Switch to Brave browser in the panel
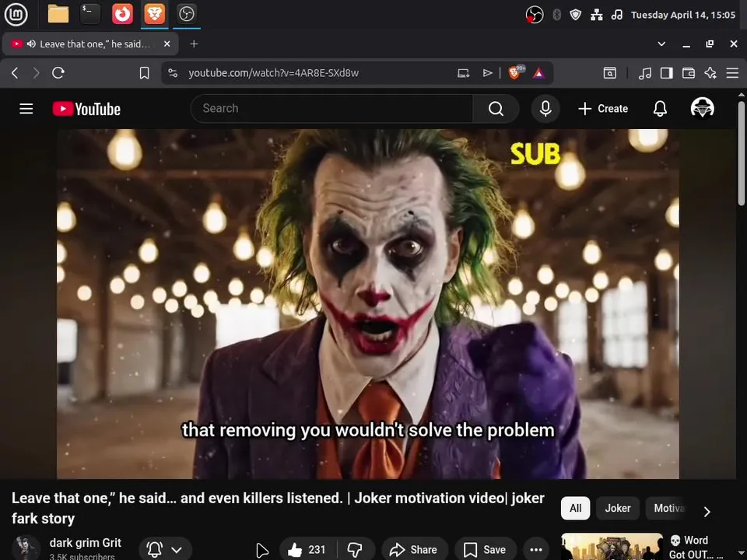Image resolution: width=747 pixels, height=560 pixels. (154, 14)
